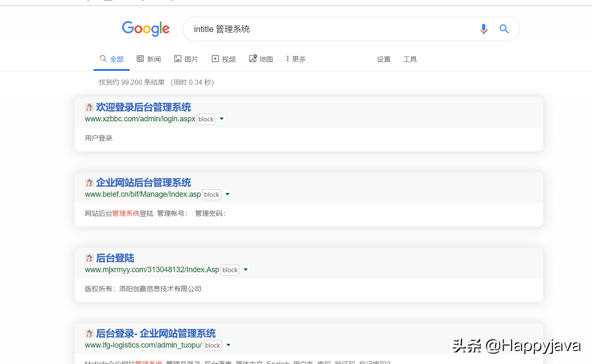
Task: Open the 地图 tab
Action: (261, 59)
